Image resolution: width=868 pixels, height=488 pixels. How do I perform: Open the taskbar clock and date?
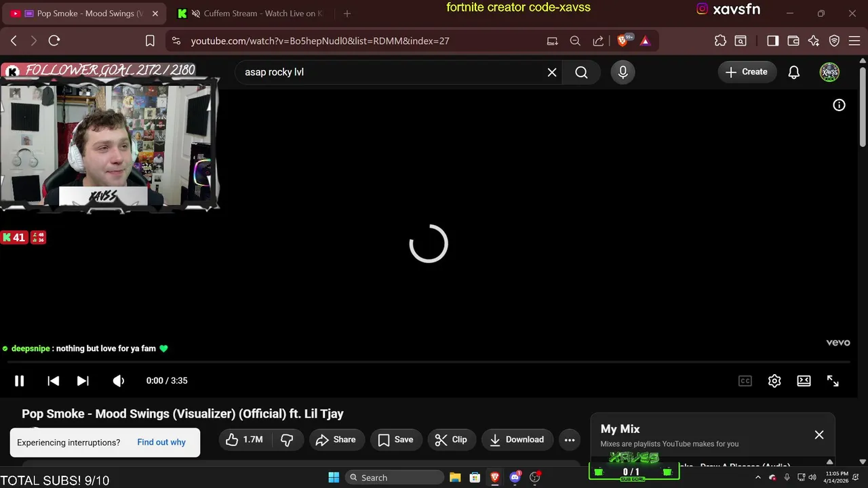point(837,477)
